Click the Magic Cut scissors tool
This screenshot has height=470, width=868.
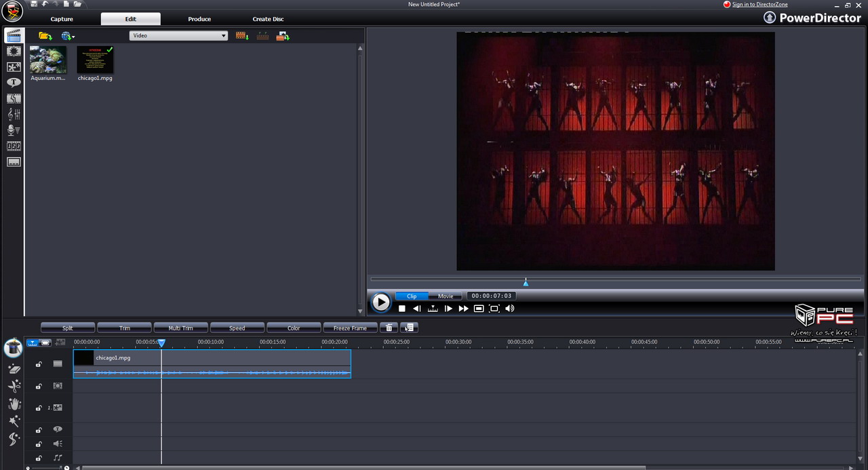point(14,387)
